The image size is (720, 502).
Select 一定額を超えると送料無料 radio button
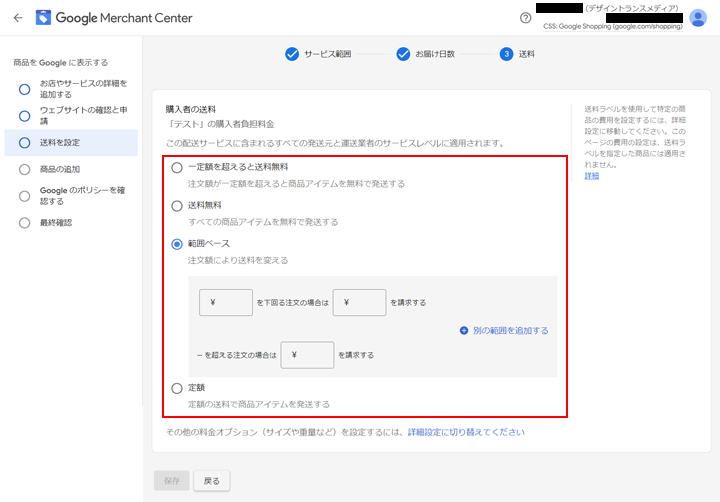click(x=177, y=167)
